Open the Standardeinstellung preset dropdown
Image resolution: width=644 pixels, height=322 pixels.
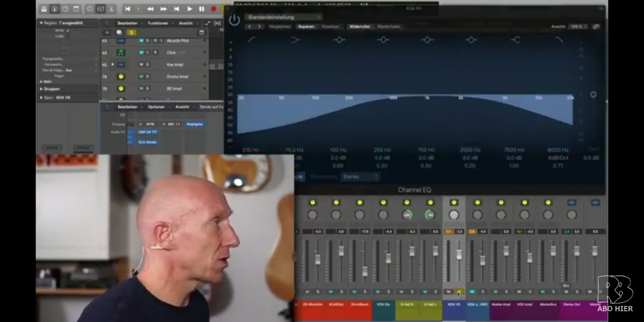point(284,17)
